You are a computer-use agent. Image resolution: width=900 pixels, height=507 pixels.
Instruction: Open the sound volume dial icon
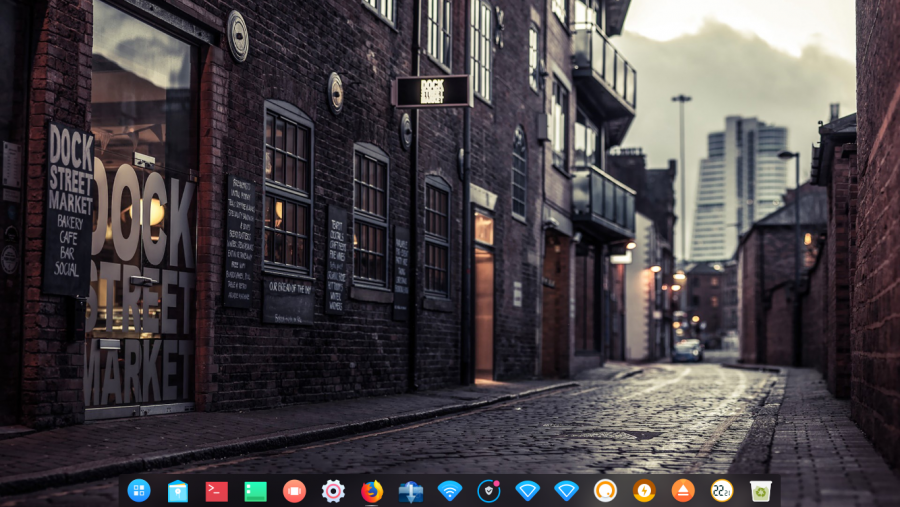[x=605, y=491]
